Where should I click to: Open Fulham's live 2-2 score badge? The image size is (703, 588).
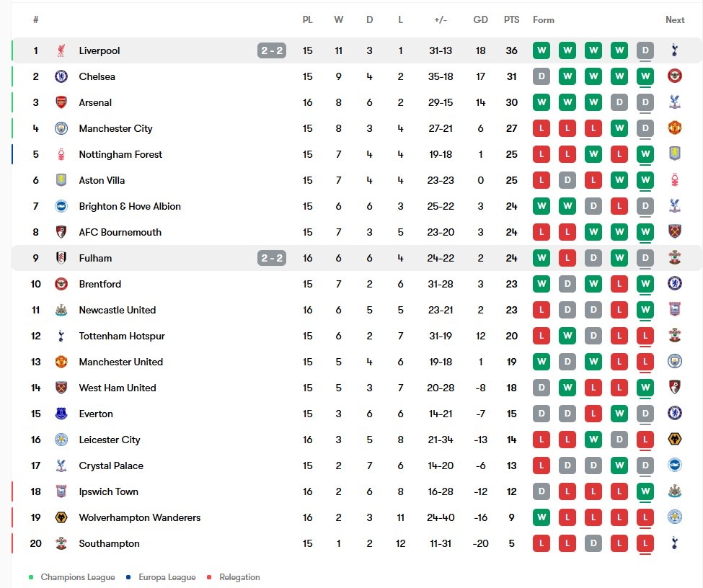[x=272, y=258]
